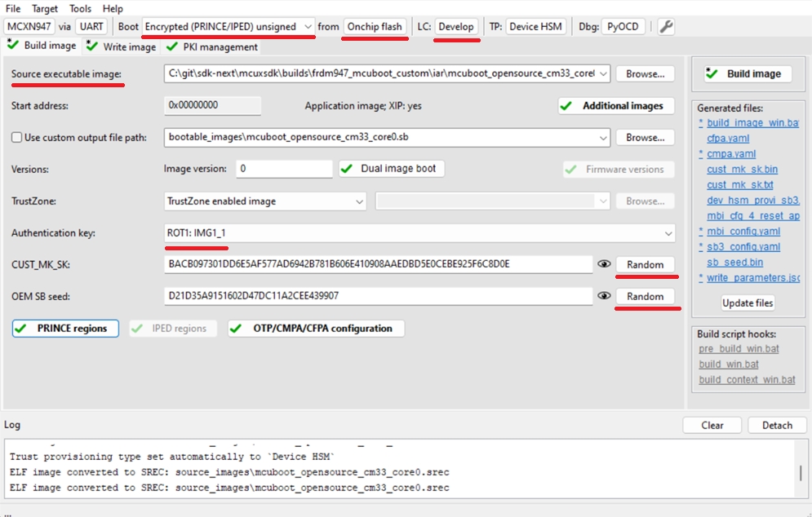The height and width of the screenshot is (517, 812).
Task: Open the TrustZone enabled image dropdown
Action: click(x=266, y=201)
